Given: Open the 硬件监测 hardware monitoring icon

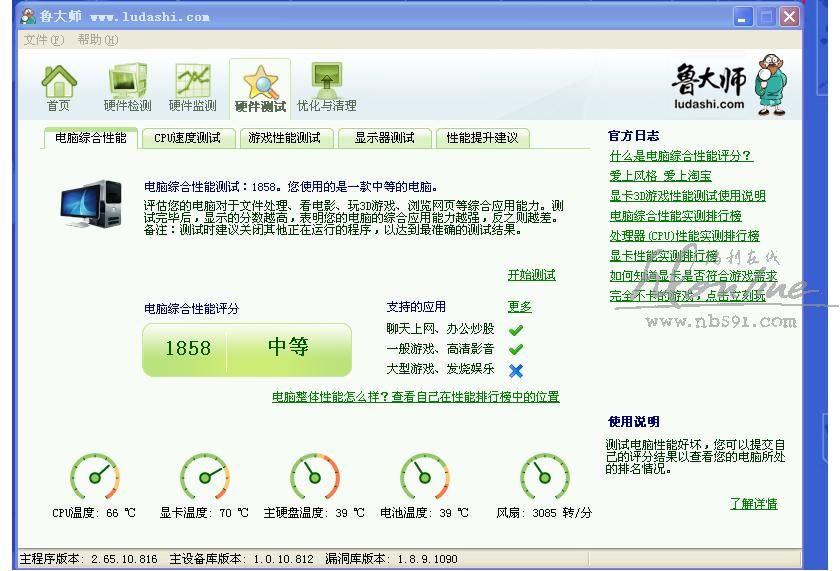Looking at the screenshot, I should [192, 87].
